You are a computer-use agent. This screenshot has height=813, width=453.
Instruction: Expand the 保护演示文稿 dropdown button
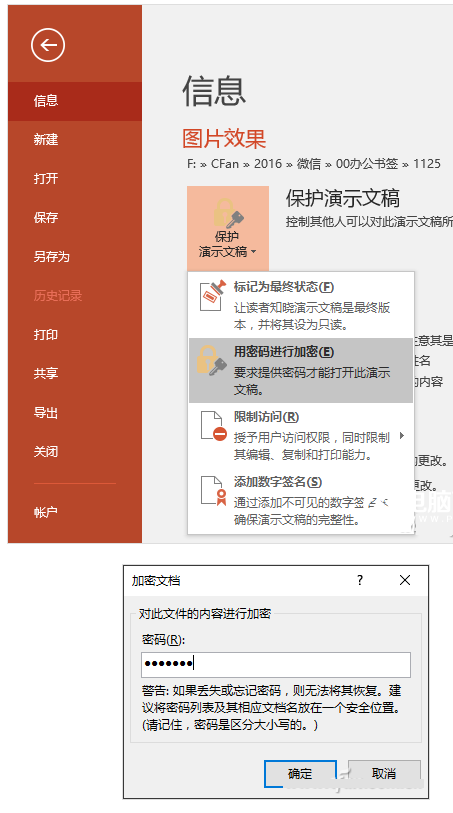228,228
